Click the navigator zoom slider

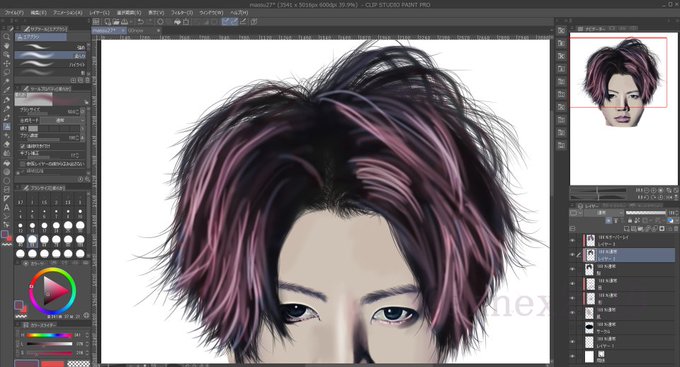coord(598,190)
